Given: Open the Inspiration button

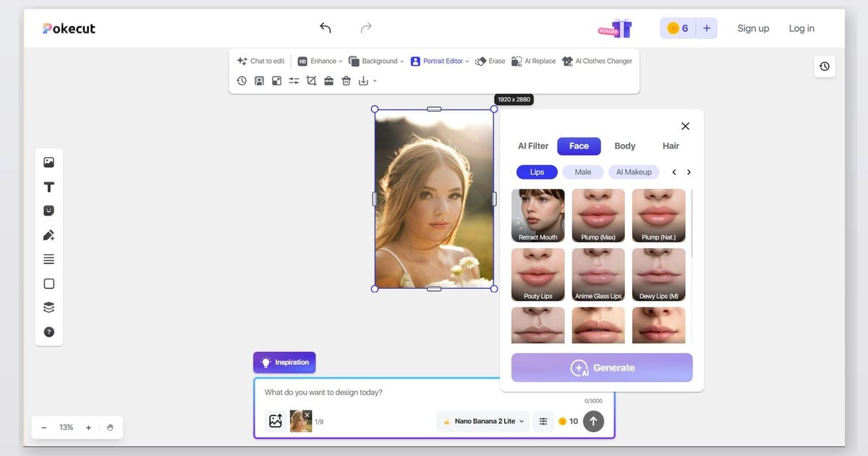Looking at the screenshot, I should point(284,363).
